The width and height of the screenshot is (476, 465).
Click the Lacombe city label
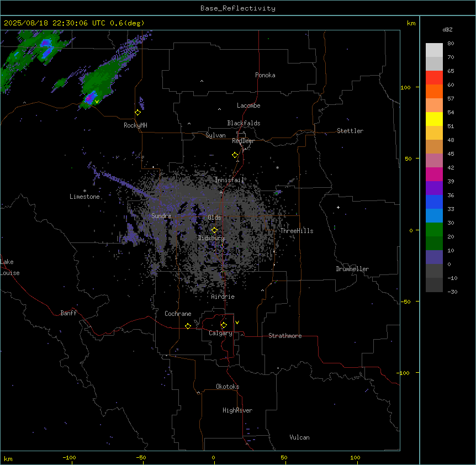tap(248, 105)
